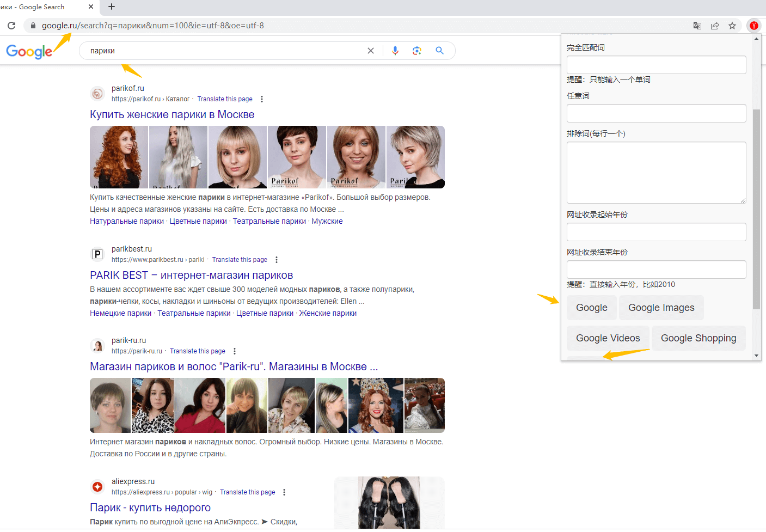This screenshot has width=766, height=532.
Task: Translate the parikof.ru page
Action: point(225,99)
